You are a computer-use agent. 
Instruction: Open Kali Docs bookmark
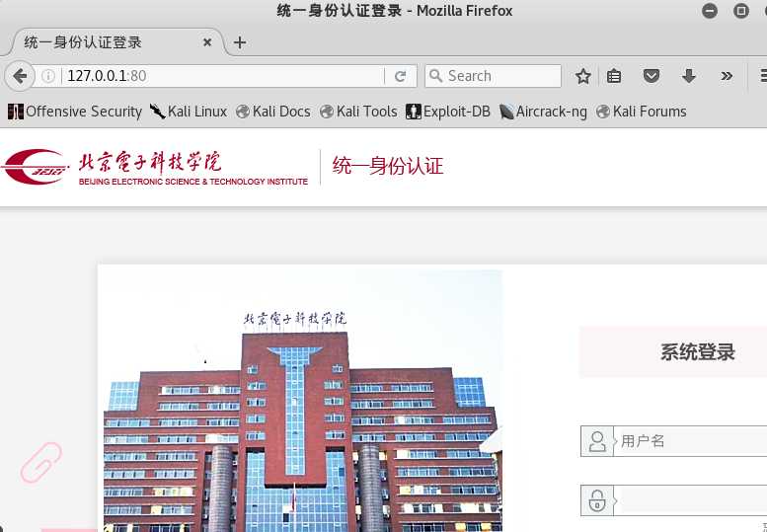(273, 112)
